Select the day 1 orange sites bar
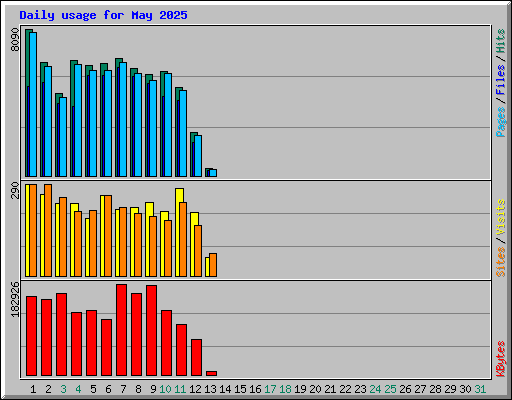 33,230
